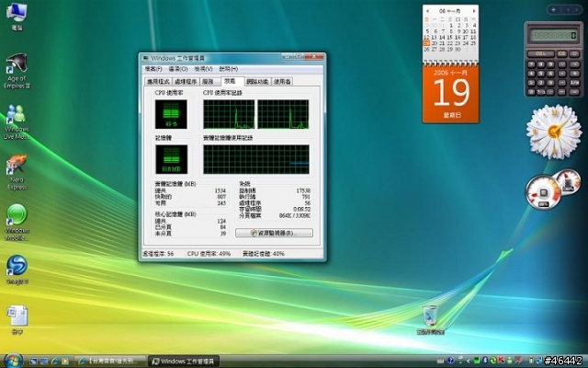Select the document file icon on desktop

17,319
